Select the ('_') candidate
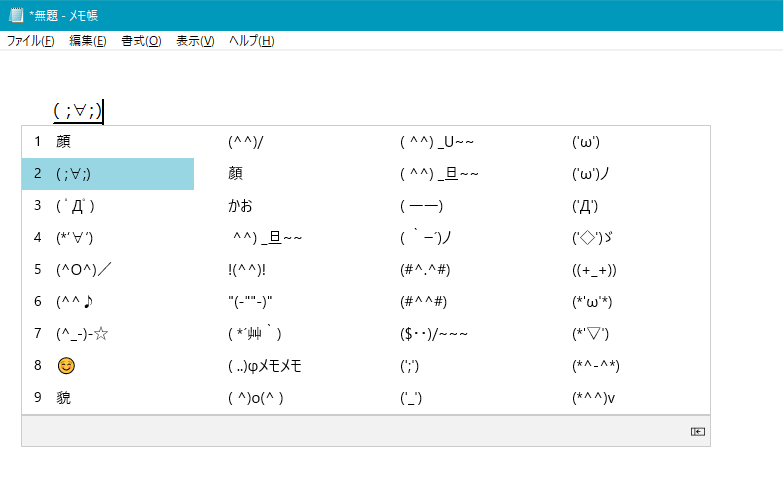Image resolution: width=783 pixels, height=485 pixels. 411,398
